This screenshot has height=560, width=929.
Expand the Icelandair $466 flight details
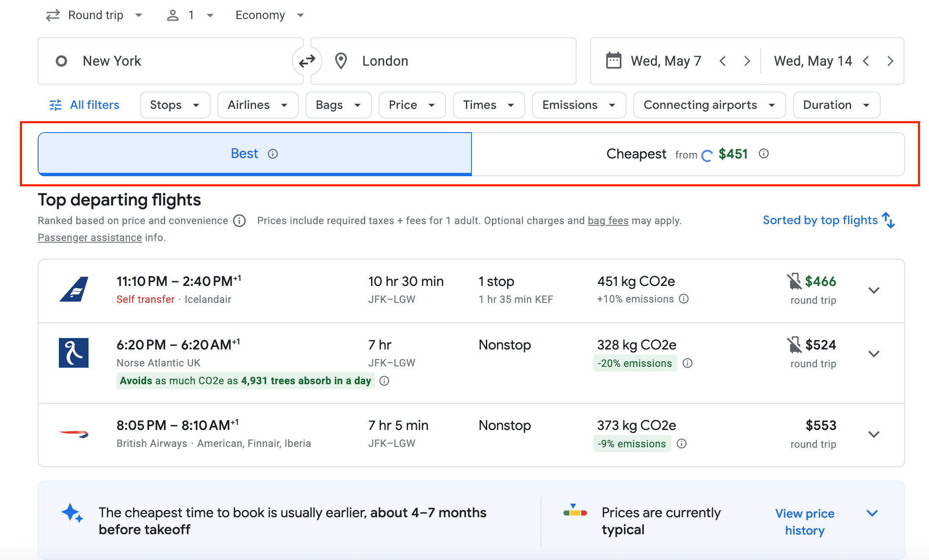point(874,290)
